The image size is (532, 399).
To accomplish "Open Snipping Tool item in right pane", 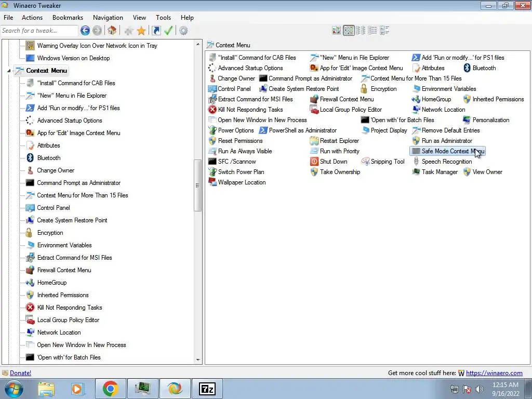I will pyautogui.click(x=383, y=162).
